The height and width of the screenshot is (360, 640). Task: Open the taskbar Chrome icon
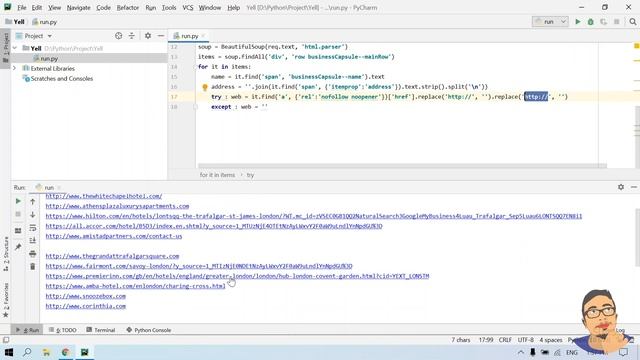pyautogui.click(x=65, y=352)
